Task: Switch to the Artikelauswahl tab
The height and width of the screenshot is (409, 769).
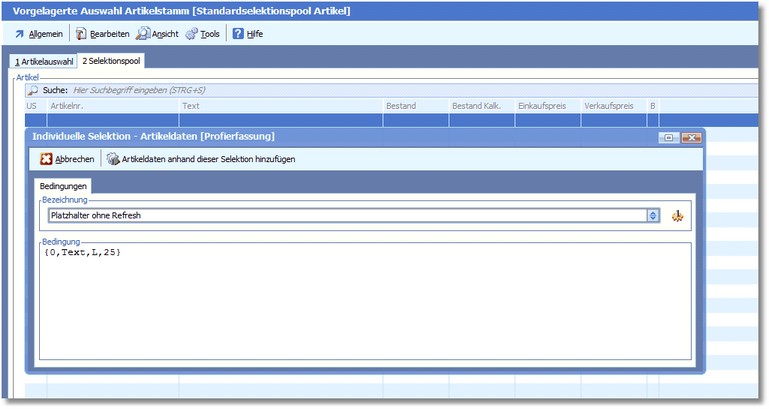Action: (x=44, y=61)
